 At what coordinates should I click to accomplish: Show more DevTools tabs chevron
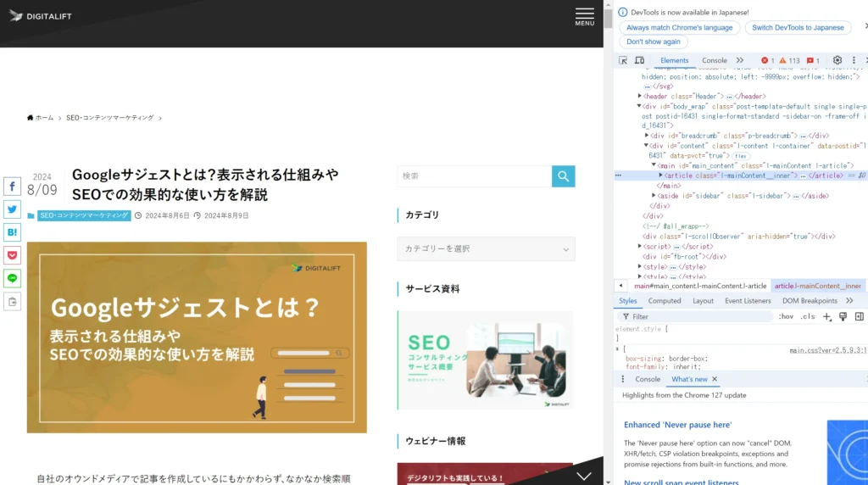point(739,60)
